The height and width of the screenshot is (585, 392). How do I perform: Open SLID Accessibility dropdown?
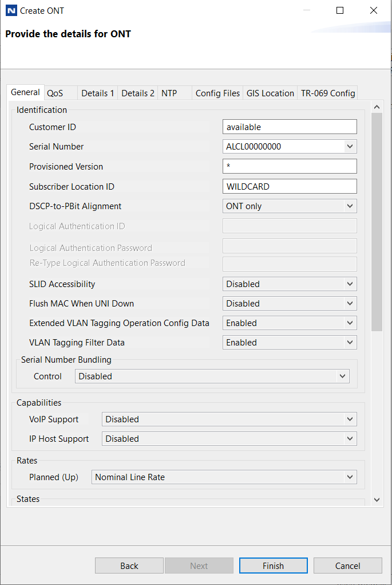(x=290, y=284)
